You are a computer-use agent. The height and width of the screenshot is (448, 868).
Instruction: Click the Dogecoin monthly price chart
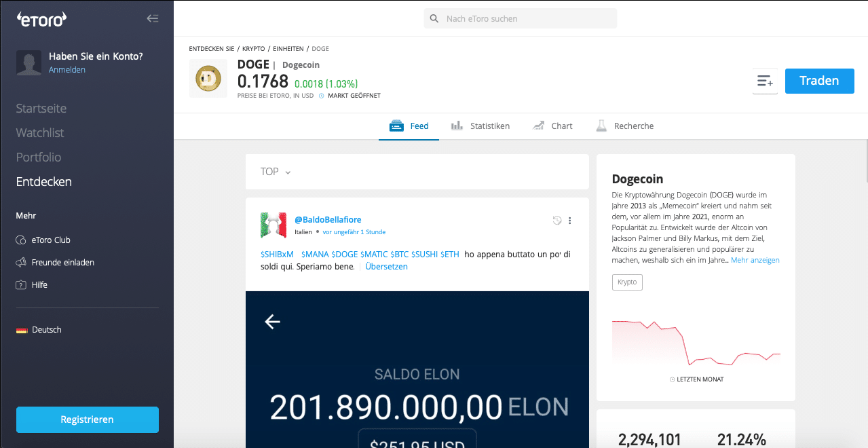(696, 343)
